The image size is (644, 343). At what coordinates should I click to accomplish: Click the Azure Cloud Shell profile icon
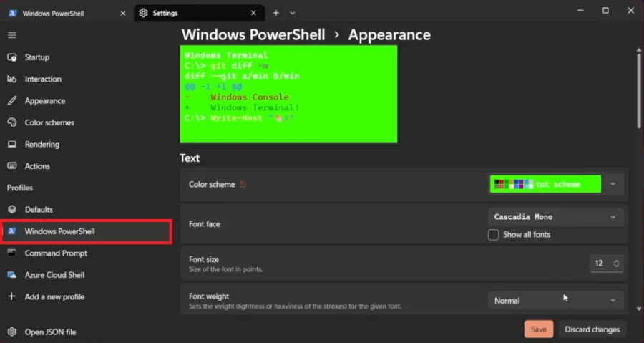tap(12, 275)
